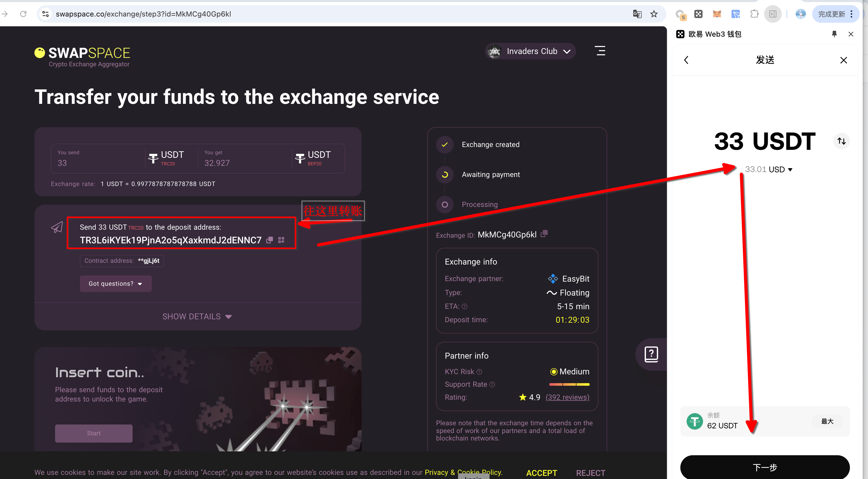Image resolution: width=868 pixels, height=479 pixels.
Task: Copy the deposit address
Action: pyautogui.click(x=270, y=240)
